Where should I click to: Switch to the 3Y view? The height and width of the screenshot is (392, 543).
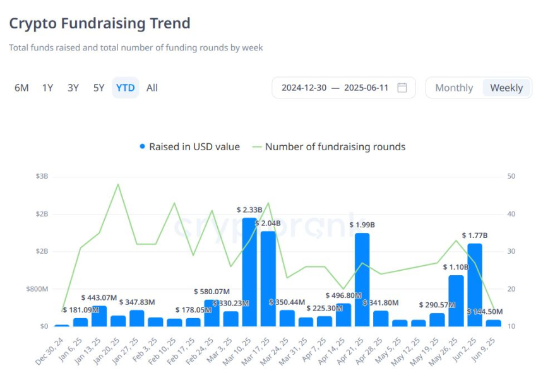73,88
